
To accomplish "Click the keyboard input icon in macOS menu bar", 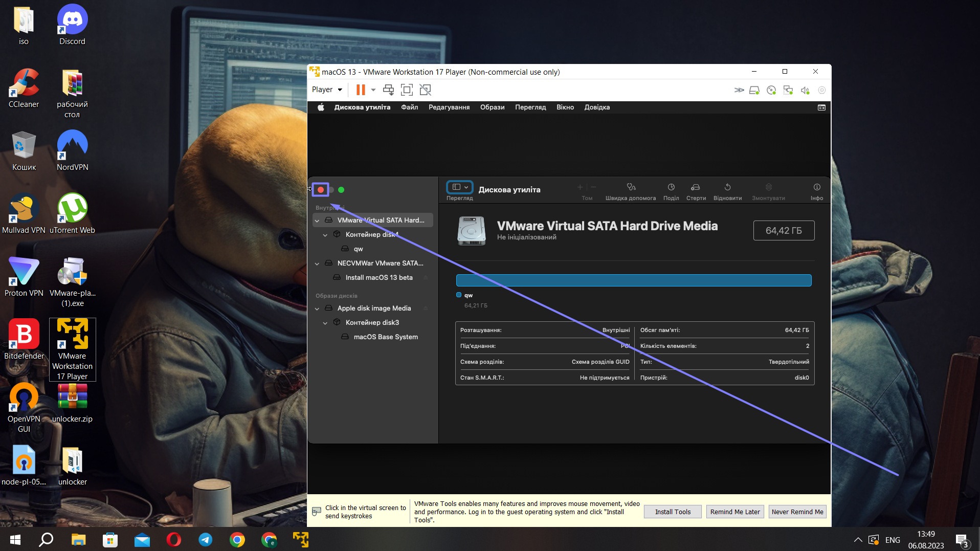I will pos(821,107).
